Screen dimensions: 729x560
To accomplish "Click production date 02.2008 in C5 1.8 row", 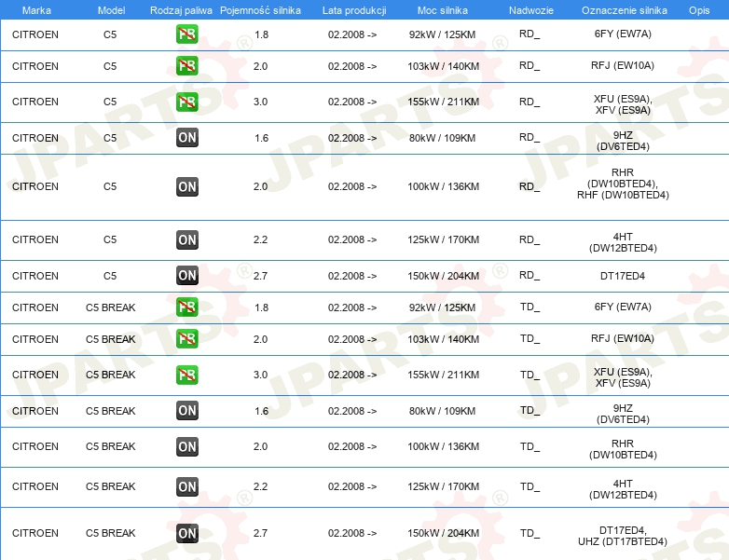I will 352,34.
